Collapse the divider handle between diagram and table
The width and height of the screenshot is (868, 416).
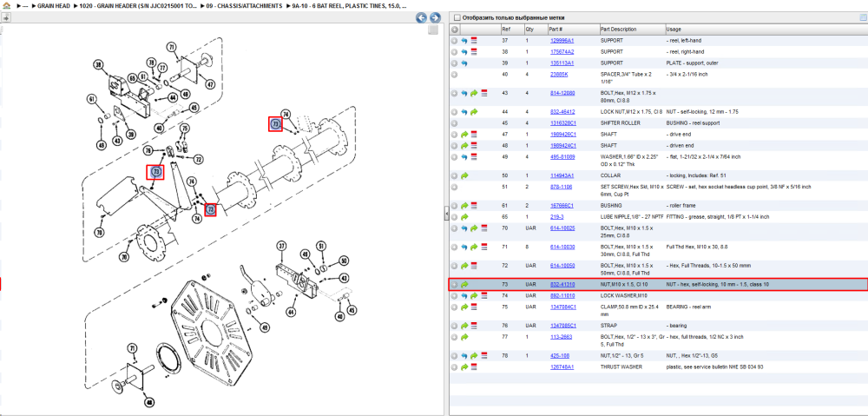pyautogui.click(x=446, y=215)
